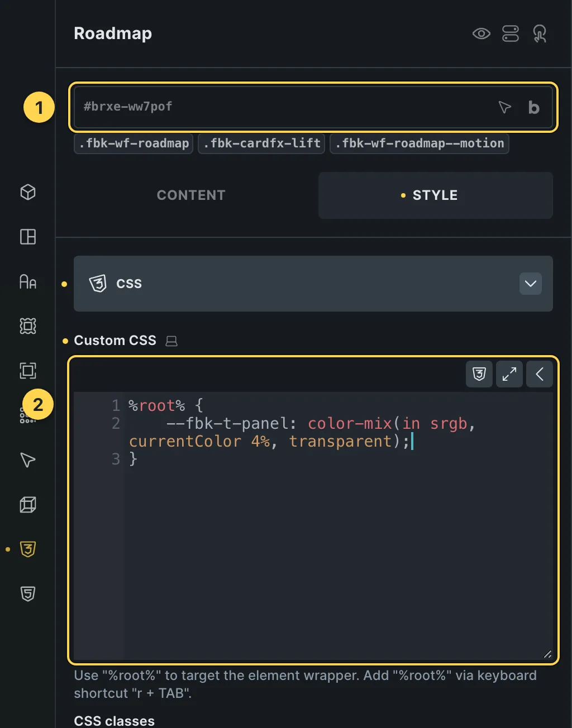572x728 pixels.
Task: Toggle the eye preview icon in header
Action: (x=481, y=34)
